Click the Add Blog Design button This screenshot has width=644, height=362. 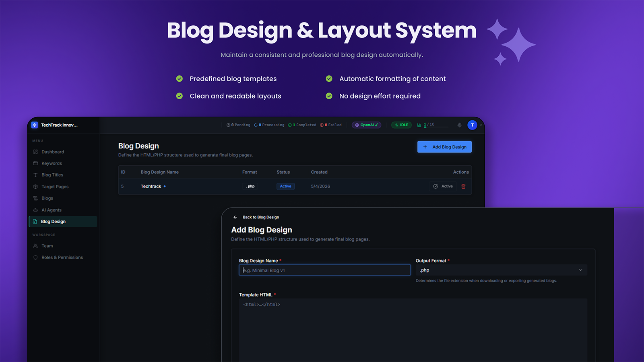pyautogui.click(x=444, y=147)
